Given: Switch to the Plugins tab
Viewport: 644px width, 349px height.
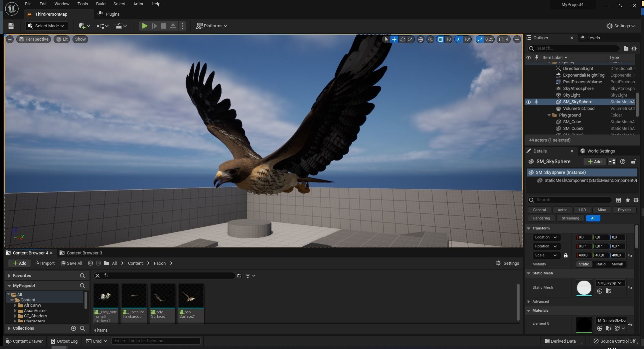Looking at the screenshot, I should [109, 14].
